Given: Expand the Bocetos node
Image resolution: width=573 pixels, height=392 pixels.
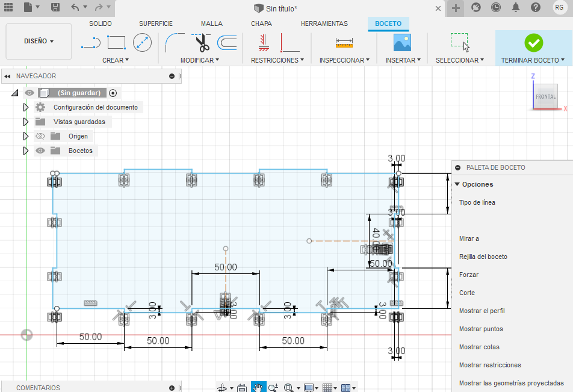Looking at the screenshot, I should point(25,151).
